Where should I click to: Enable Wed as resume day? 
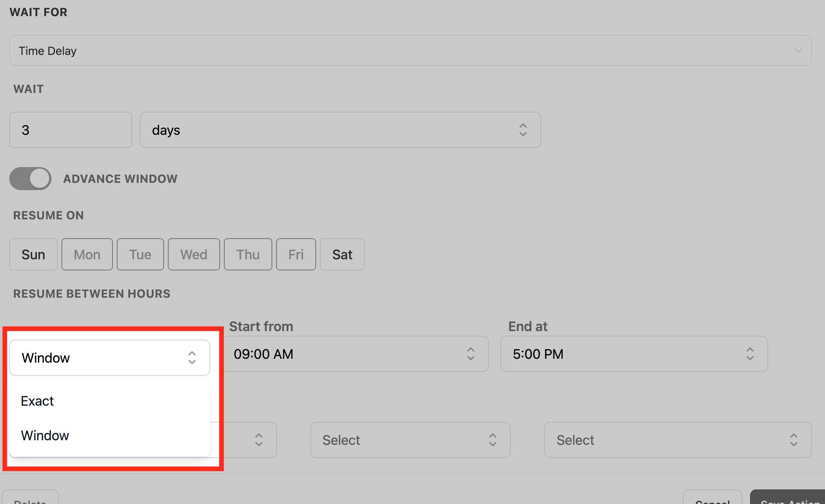194,254
